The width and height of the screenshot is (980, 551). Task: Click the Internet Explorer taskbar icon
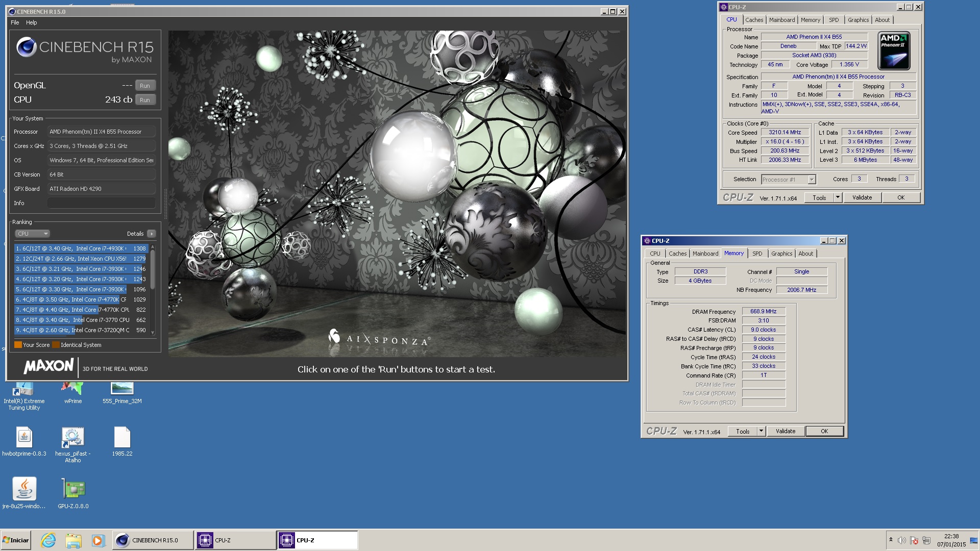click(x=48, y=540)
